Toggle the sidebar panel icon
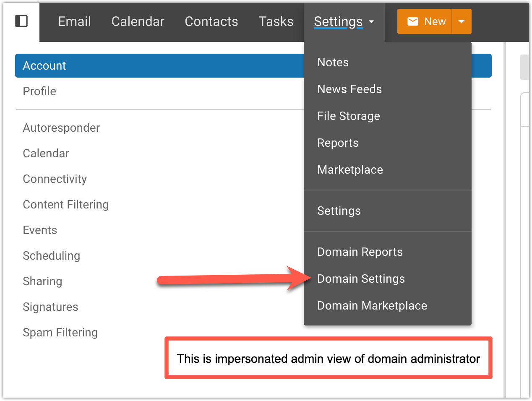532x401 pixels. point(21,21)
